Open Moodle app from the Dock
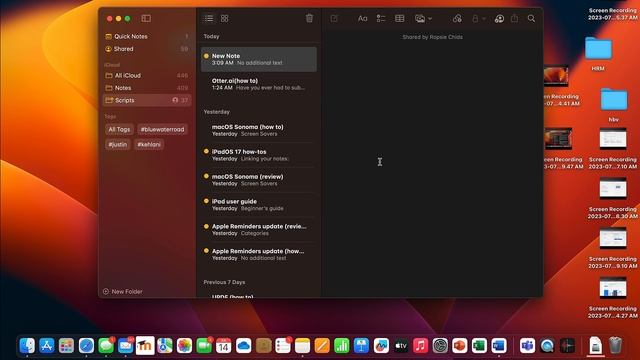The width and height of the screenshot is (640, 360). click(x=145, y=346)
